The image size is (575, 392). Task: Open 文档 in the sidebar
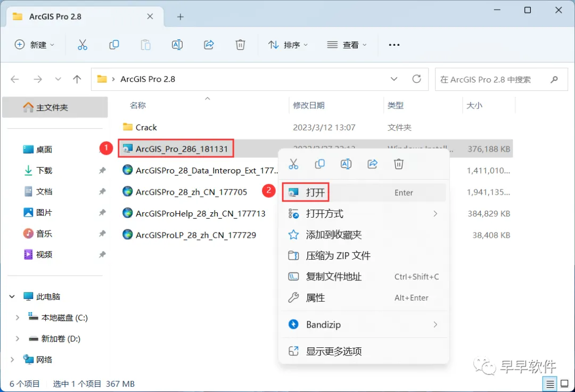click(x=44, y=191)
